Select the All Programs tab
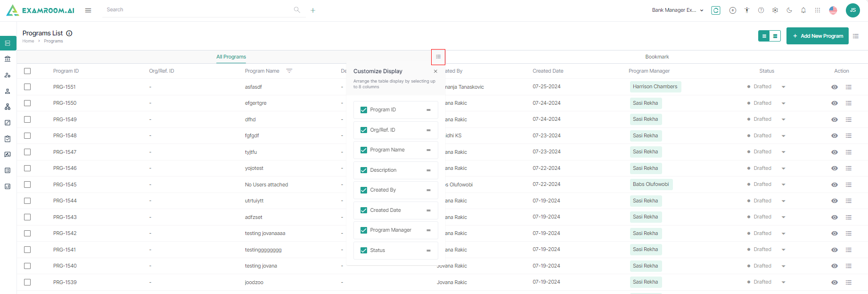The height and width of the screenshot is (294, 868). pyautogui.click(x=231, y=57)
